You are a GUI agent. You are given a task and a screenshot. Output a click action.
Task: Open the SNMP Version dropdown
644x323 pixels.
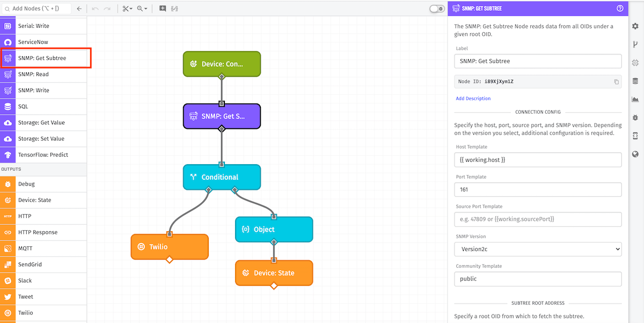tap(538, 249)
